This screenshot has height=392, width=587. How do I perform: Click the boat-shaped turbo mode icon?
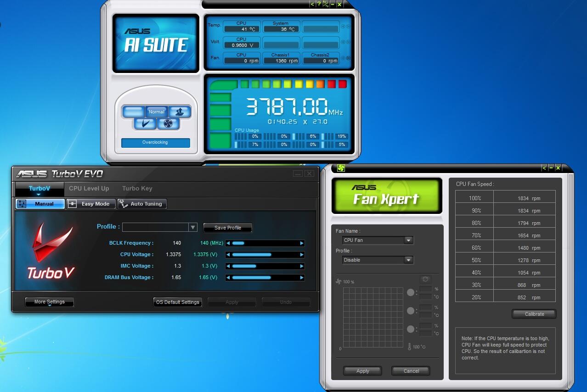tap(179, 112)
